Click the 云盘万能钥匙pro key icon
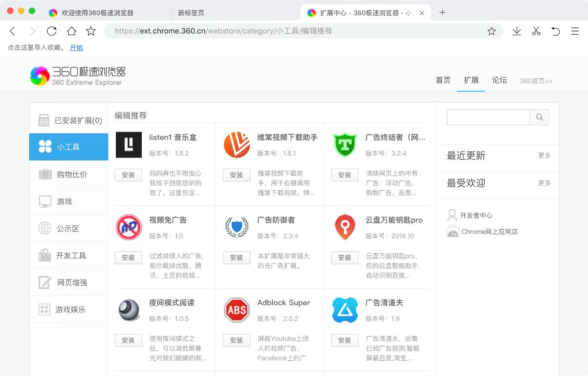The height and width of the screenshot is (376, 588). tap(345, 227)
